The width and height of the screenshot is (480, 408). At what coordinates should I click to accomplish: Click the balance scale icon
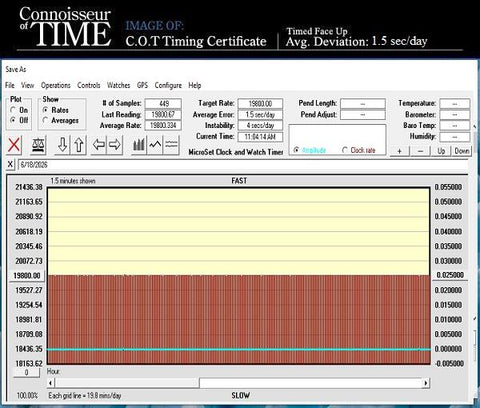coord(38,145)
